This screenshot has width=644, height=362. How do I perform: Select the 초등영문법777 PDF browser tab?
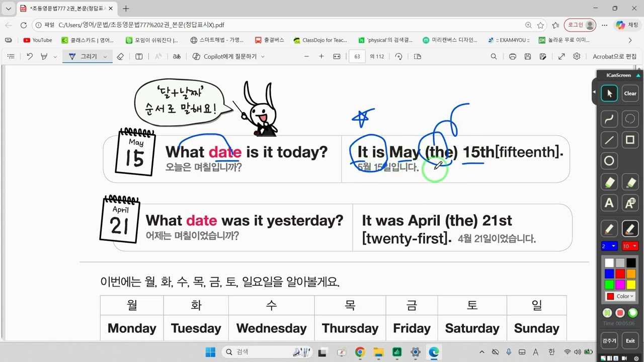coord(68,9)
